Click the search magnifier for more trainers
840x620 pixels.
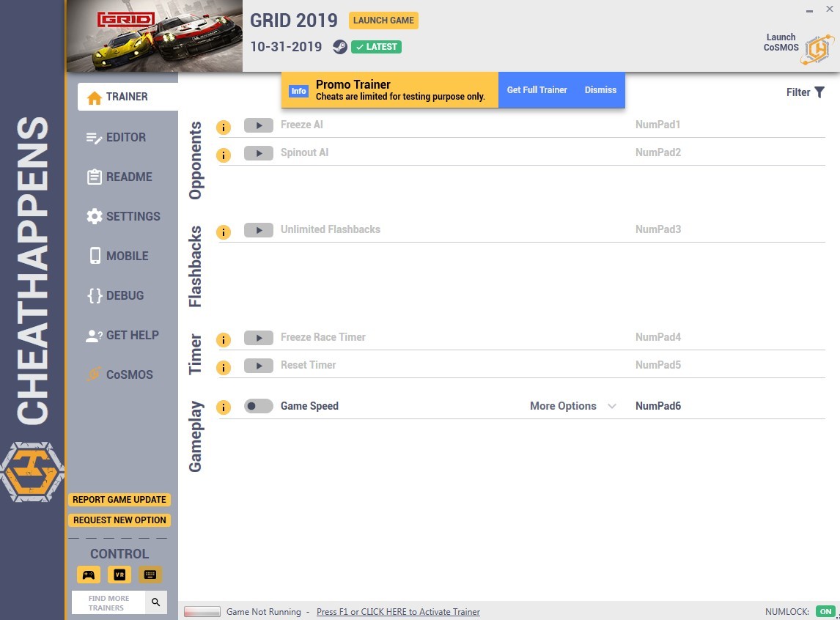click(156, 602)
